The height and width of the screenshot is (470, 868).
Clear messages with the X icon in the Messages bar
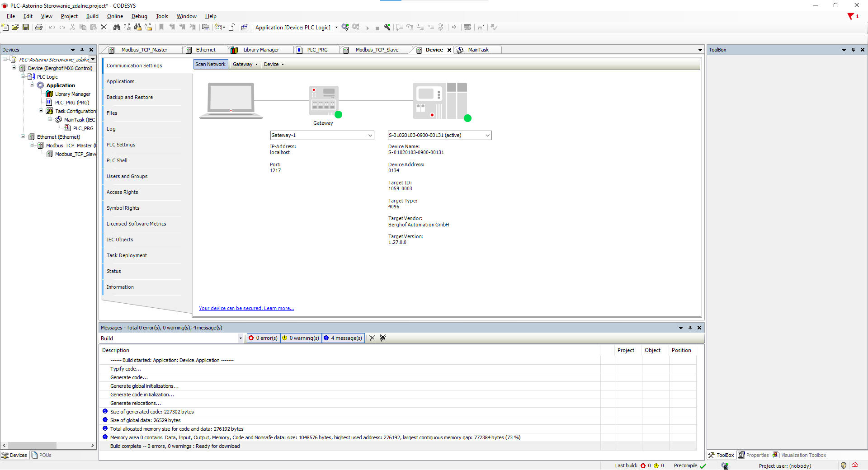coord(372,338)
